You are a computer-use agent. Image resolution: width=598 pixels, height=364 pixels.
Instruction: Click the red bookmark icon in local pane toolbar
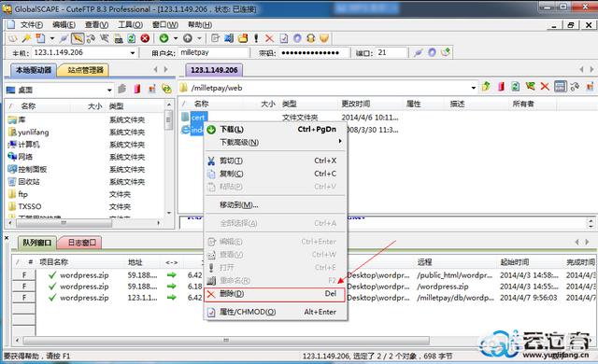coord(137,89)
